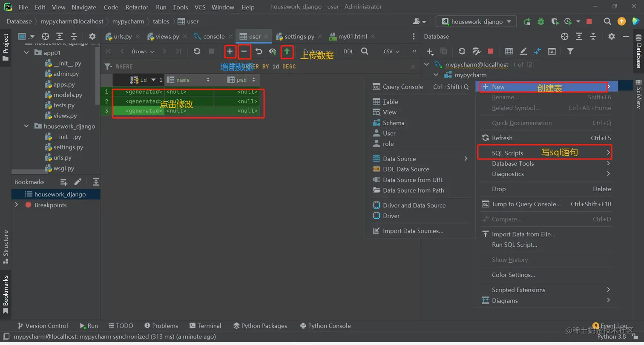
Task: Add a data source in Database panel
Action: (430, 52)
